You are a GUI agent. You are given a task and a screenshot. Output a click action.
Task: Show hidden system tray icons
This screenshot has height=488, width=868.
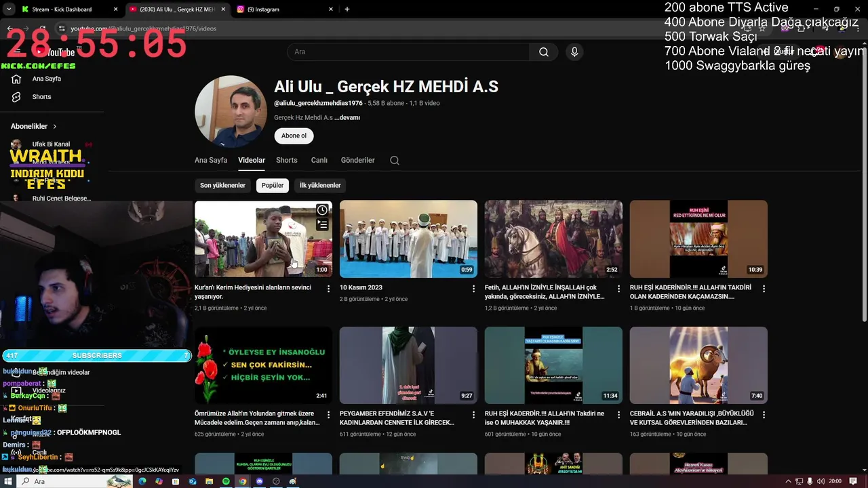coord(788,481)
